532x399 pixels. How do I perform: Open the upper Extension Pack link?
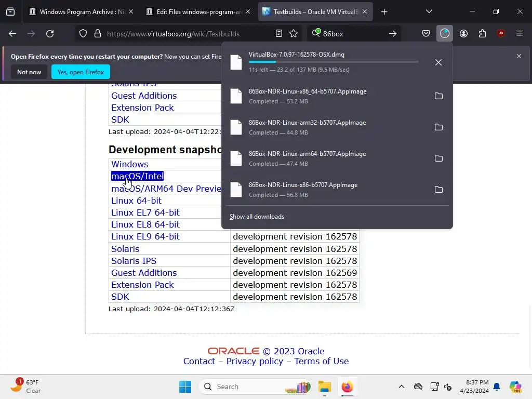[142, 108]
